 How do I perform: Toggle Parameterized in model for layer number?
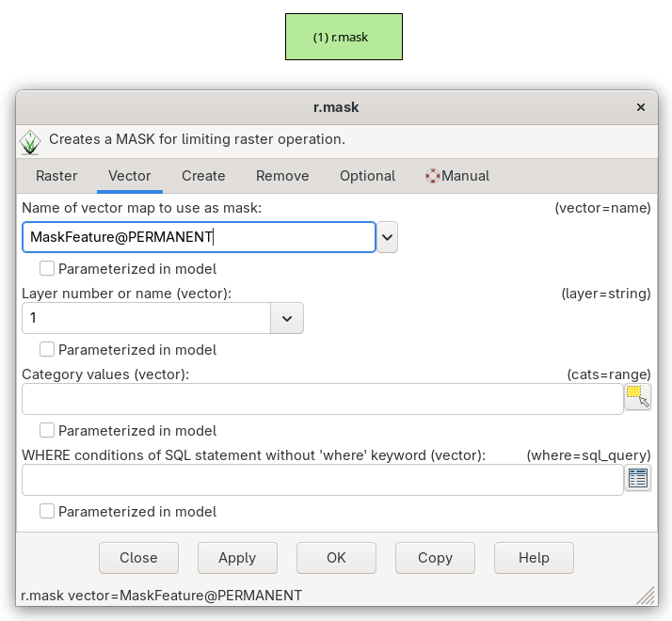47,350
